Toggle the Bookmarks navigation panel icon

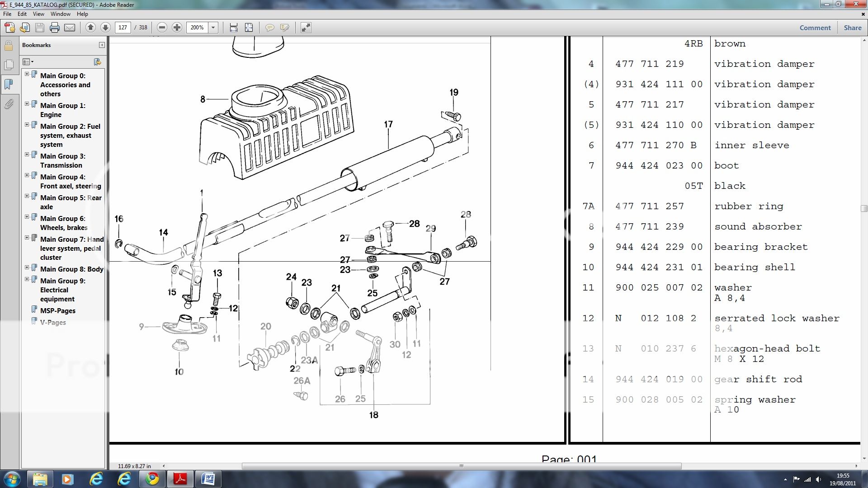(9, 84)
